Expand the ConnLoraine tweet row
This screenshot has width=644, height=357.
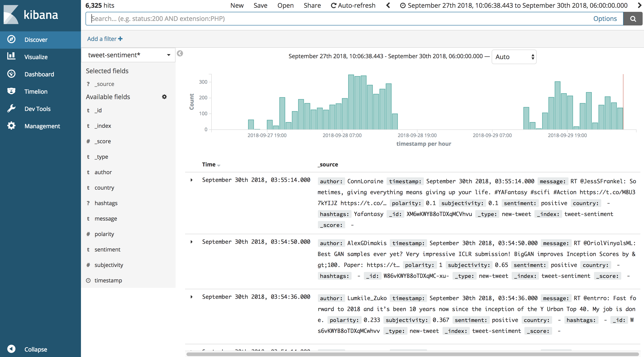tap(191, 180)
